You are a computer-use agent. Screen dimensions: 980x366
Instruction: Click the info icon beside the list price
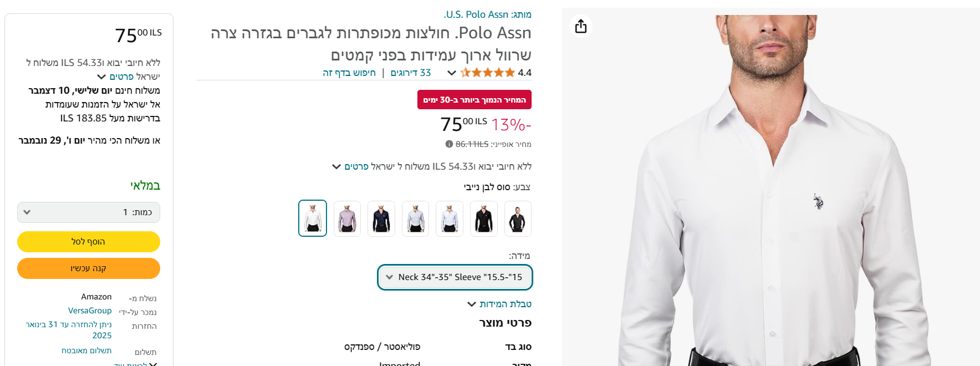click(449, 144)
